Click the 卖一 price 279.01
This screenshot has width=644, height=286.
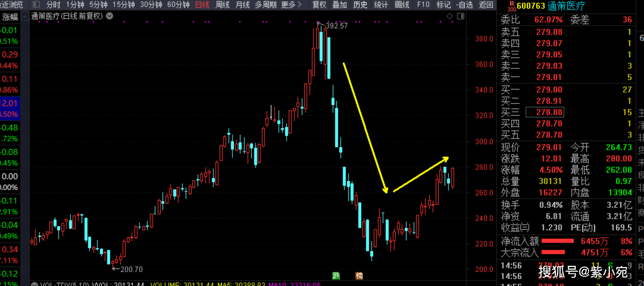point(549,77)
